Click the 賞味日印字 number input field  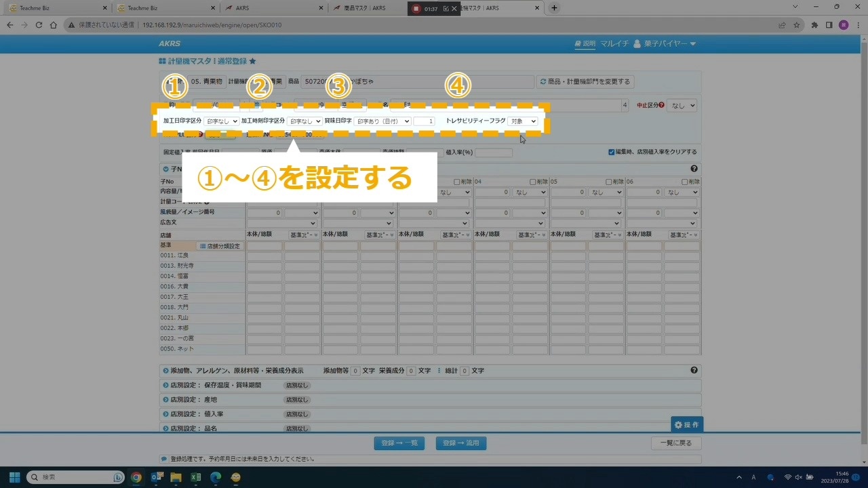424,121
